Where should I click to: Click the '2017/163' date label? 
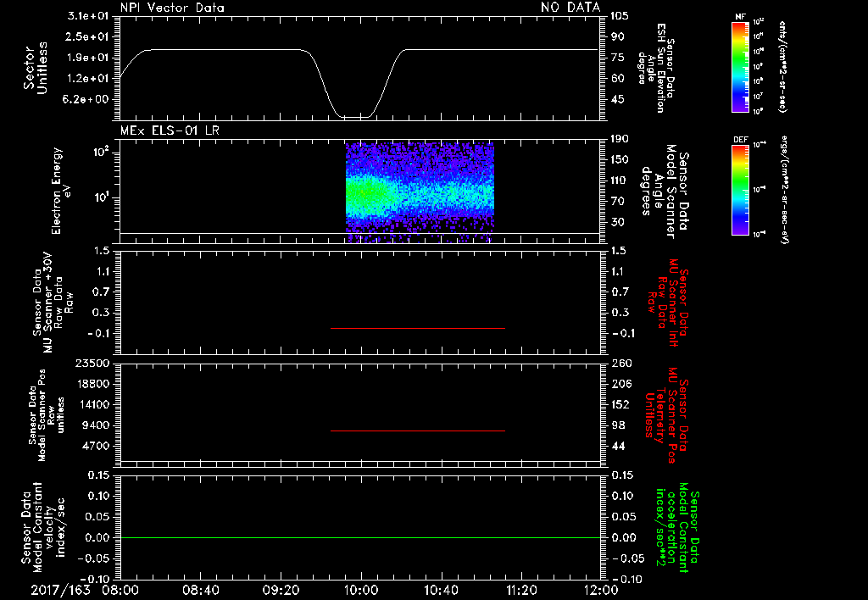point(60,590)
